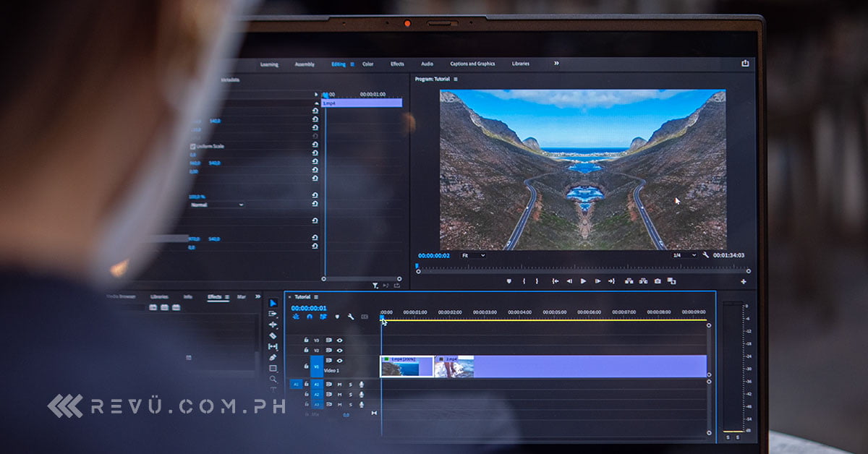Select the Razor tool
The height and width of the screenshot is (454, 868).
(273, 335)
